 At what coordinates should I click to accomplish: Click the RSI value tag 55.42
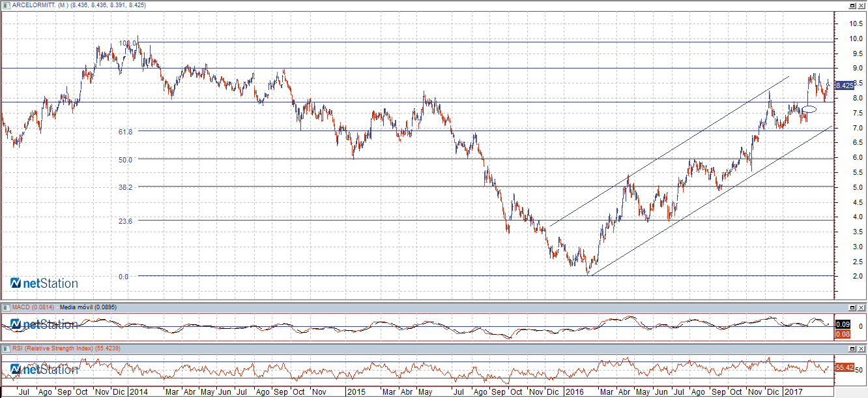coord(844,368)
